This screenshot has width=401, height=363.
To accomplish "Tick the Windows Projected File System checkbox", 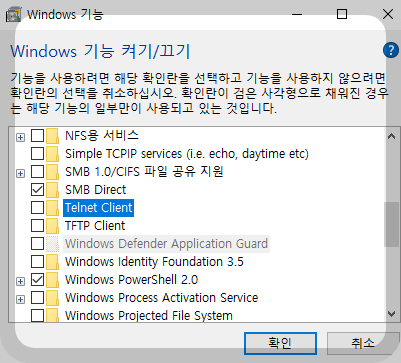I will (37, 315).
